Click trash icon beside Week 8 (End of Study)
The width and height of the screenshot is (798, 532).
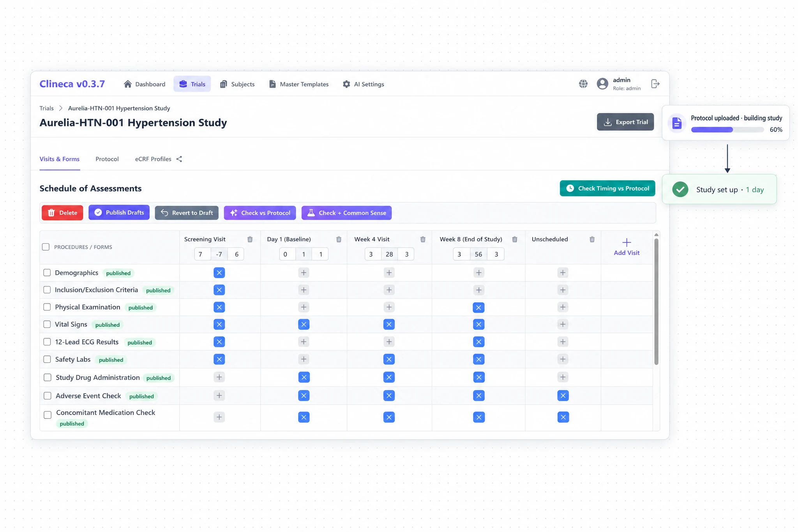tap(515, 239)
